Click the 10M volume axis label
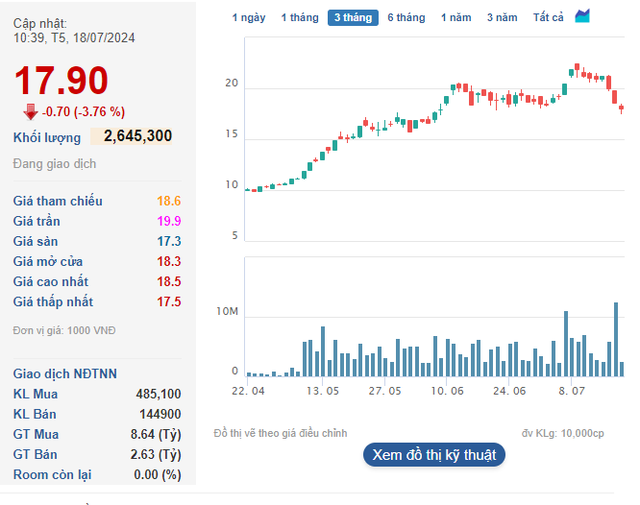Screen dimensions: 640x505 227,311
